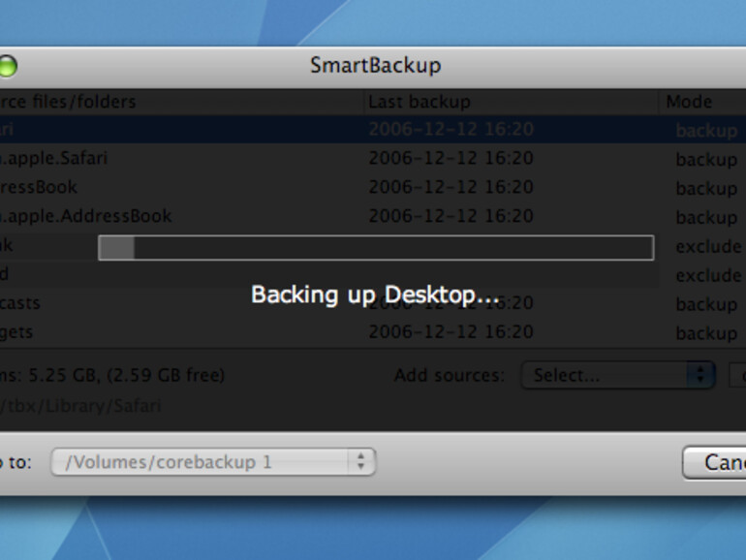746x560 pixels.
Task: Click the 5.25 GB, (2.59 GB free) text
Action: tap(127, 375)
